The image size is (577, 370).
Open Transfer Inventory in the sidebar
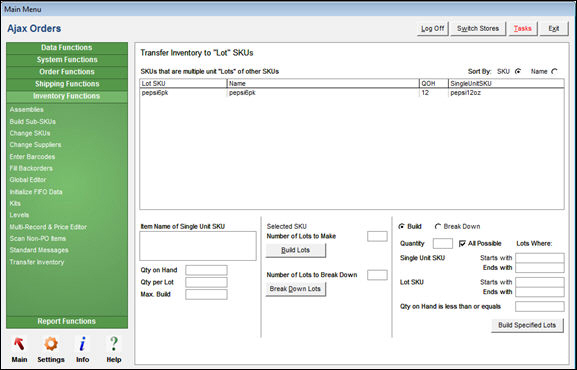[37, 262]
